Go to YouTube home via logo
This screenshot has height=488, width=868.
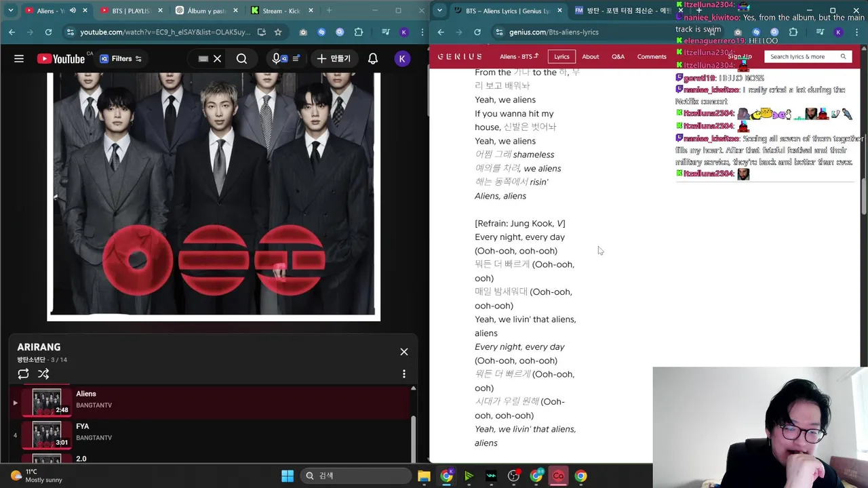click(61, 59)
